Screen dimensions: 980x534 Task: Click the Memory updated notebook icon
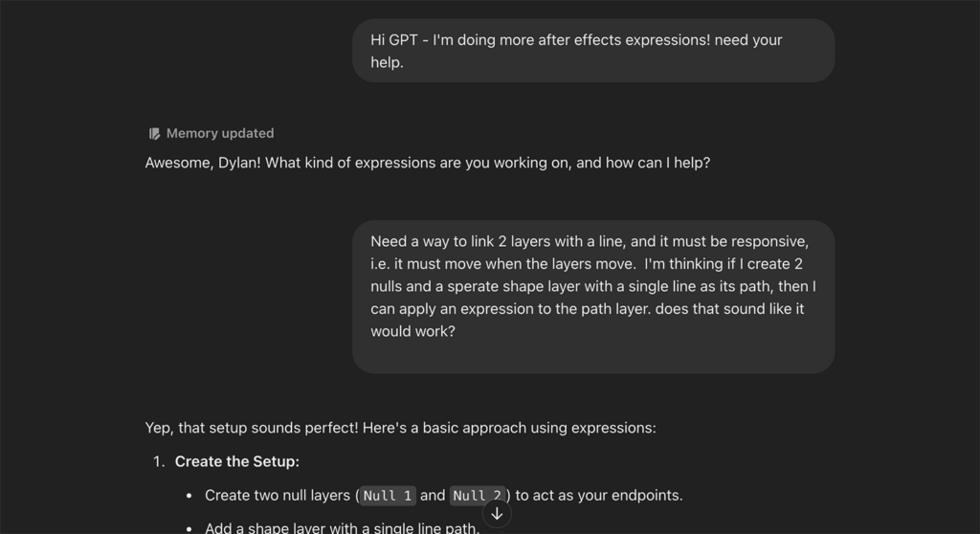pos(154,133)
